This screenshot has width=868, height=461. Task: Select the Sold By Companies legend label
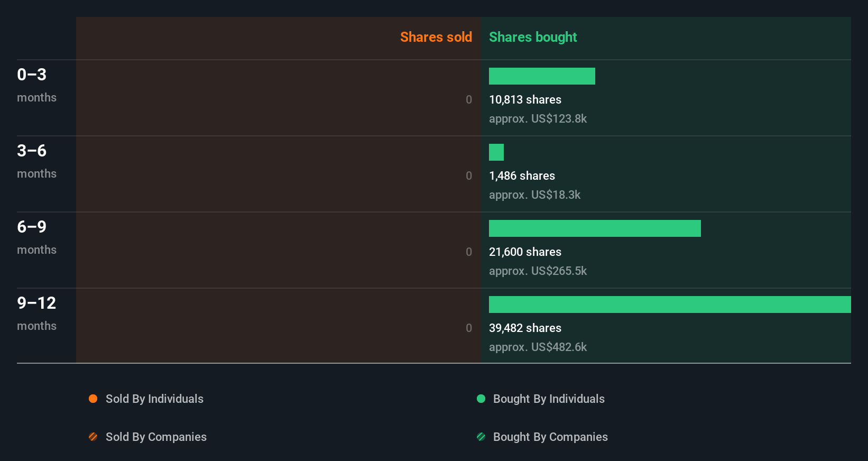[x=156, y=437]
